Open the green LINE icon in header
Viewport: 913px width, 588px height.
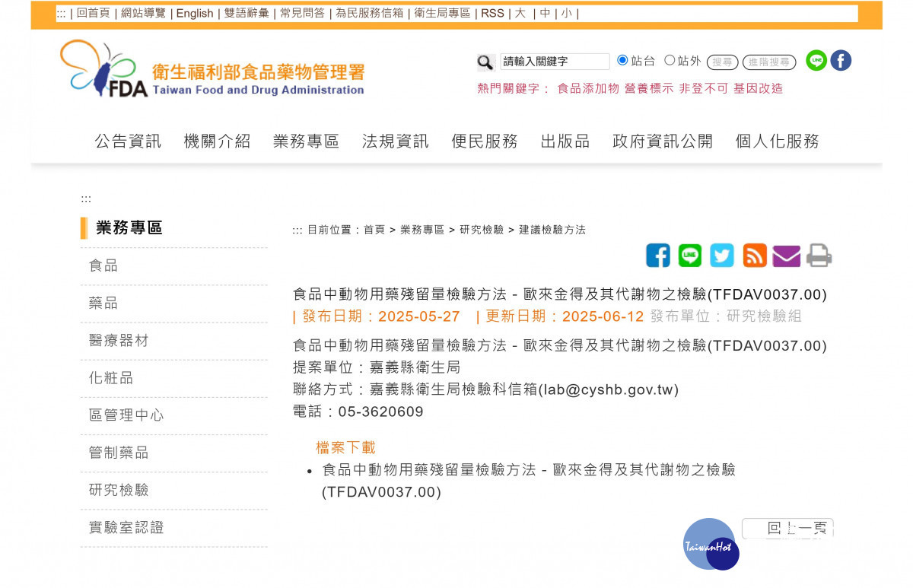pos(816,61)
